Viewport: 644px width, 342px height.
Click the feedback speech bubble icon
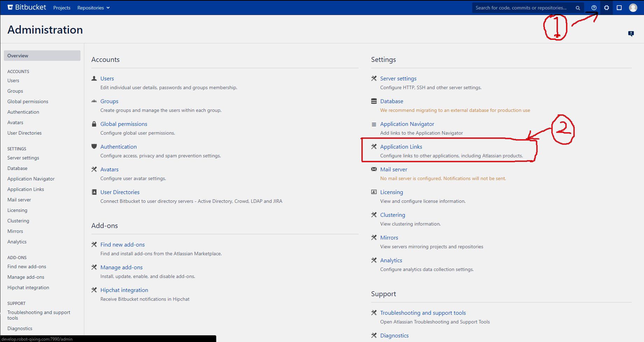pos(631,34)
